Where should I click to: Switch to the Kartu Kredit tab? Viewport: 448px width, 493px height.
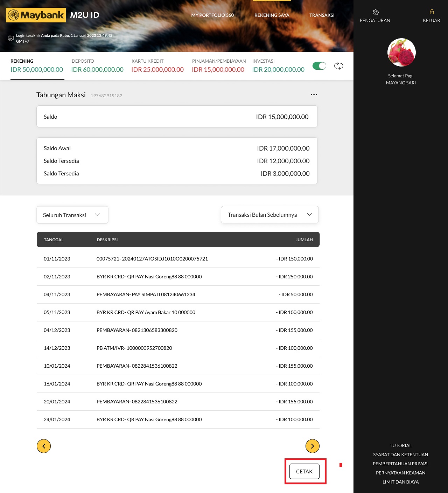click(157, 65)
